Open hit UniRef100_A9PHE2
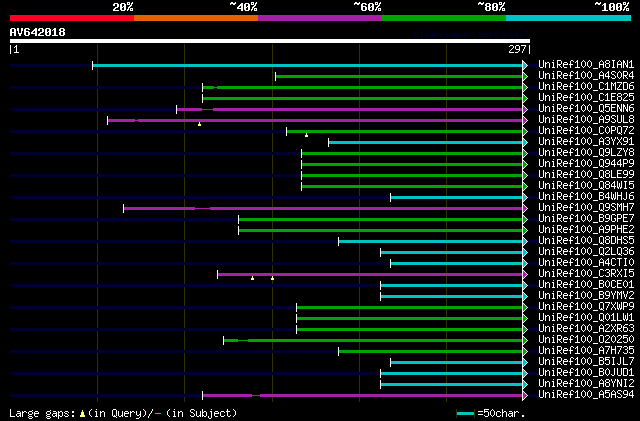Viewport: 640px width, 421px height. [586, 230]
